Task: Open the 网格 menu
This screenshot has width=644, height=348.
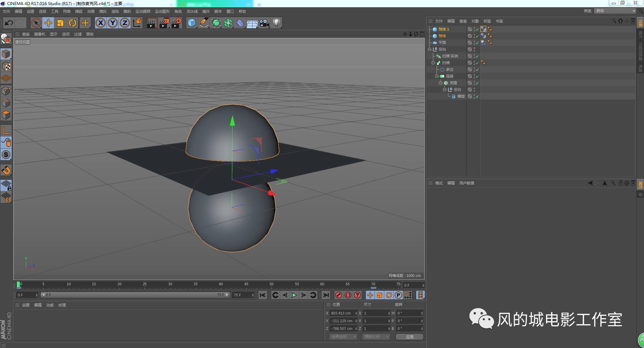Action: pyautogui.click(x=66, y=11)
